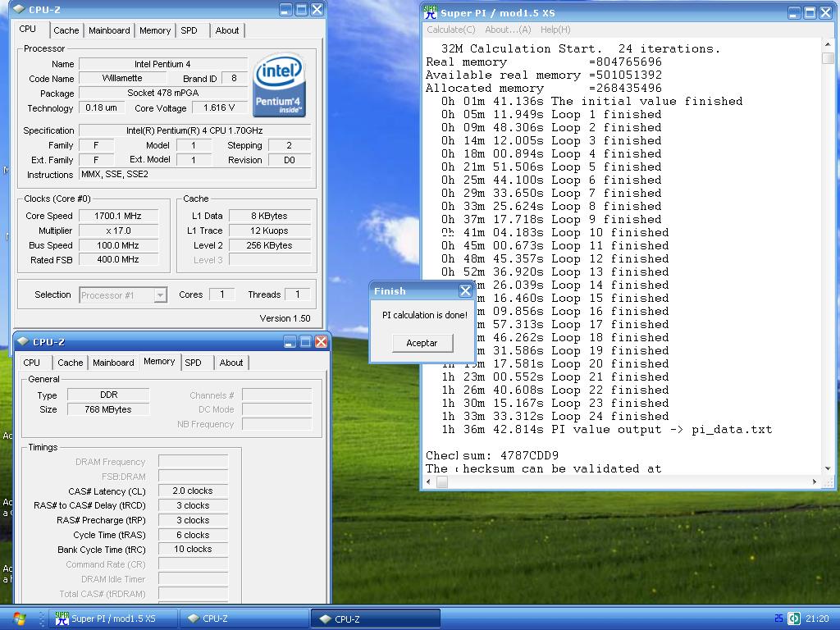The image size is (840, 630).
Task: Open the Processor #1 selection dropdown
Action: pos(160,295)
